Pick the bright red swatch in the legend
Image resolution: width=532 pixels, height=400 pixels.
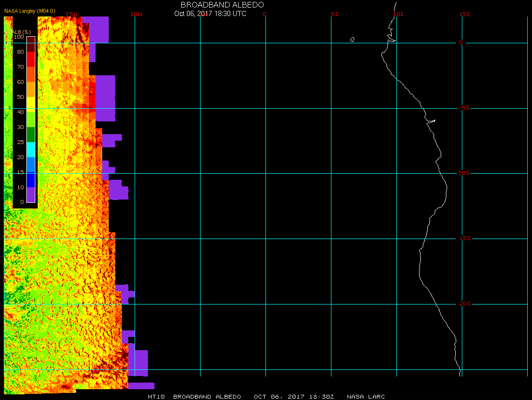[31, 59]
